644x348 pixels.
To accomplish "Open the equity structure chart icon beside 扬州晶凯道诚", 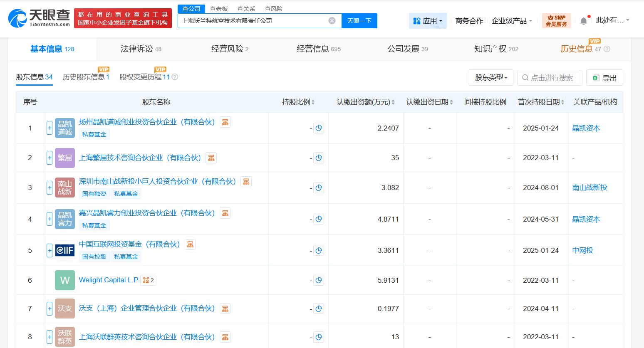I will point(225,122).
